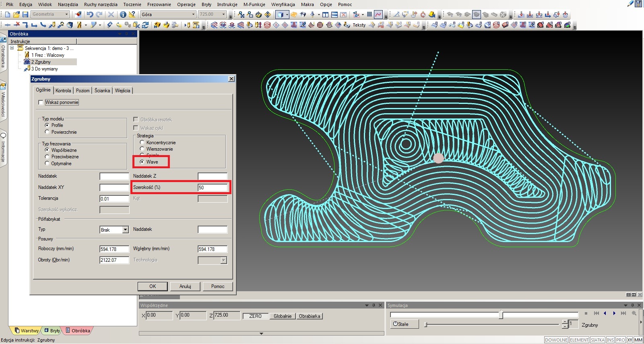This screenshot has height=344, width=644.
Task: Click the stop simulation button
Action: (x=586, y=313)
